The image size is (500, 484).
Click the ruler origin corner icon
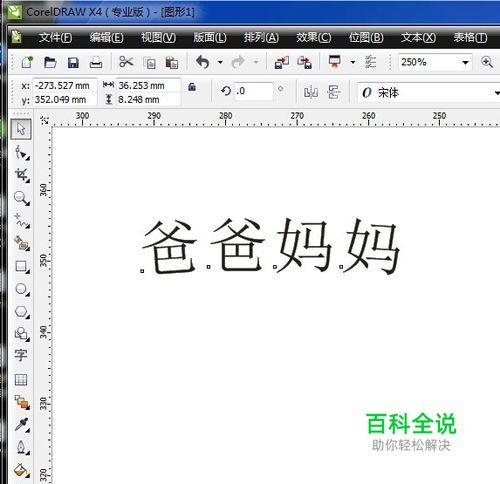coord(44,120)
